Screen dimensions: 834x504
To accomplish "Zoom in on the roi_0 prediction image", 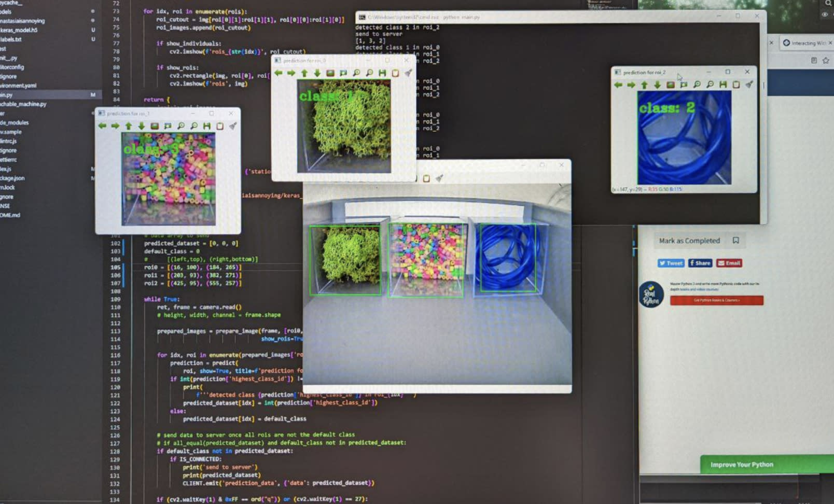I will tap(356, 73).
